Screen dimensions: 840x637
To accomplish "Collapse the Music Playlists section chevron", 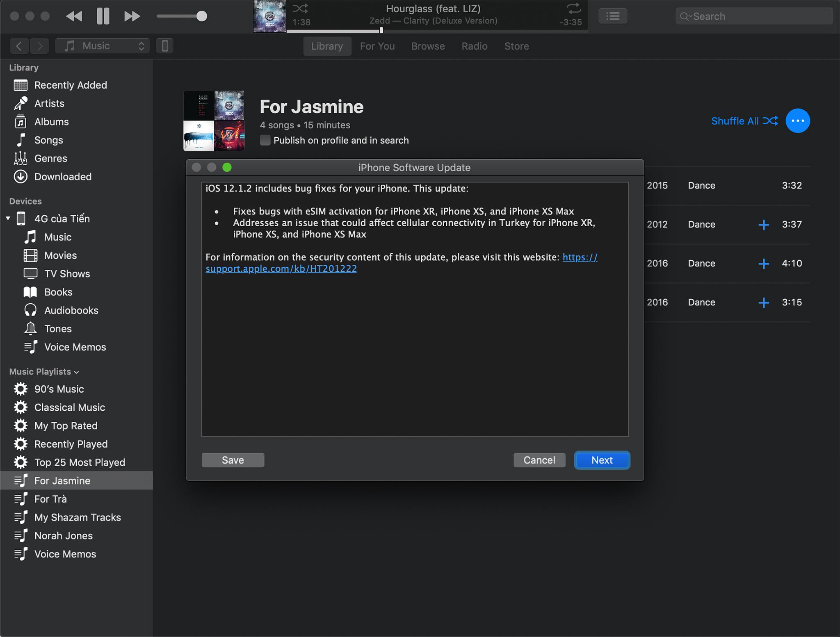I will point(76,372).
